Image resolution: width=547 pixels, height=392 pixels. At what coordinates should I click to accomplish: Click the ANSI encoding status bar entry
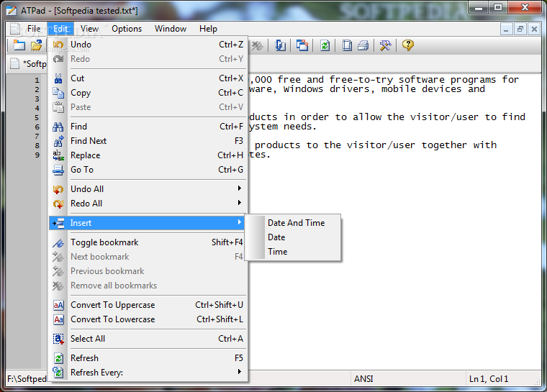(363, 379)
